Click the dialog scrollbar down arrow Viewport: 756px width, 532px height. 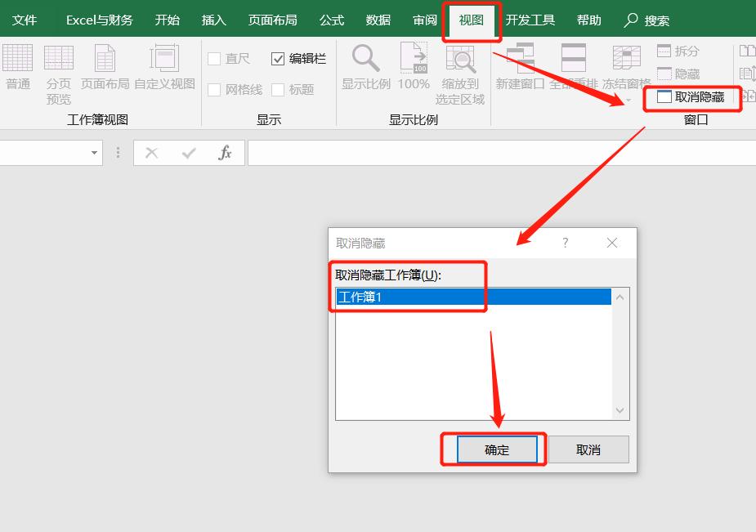point(620,409)
